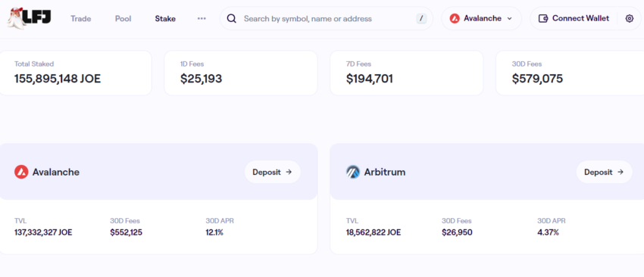Open the three-dots more menu
The height and width of the screenshot is (277, 644).
(202, 18)
